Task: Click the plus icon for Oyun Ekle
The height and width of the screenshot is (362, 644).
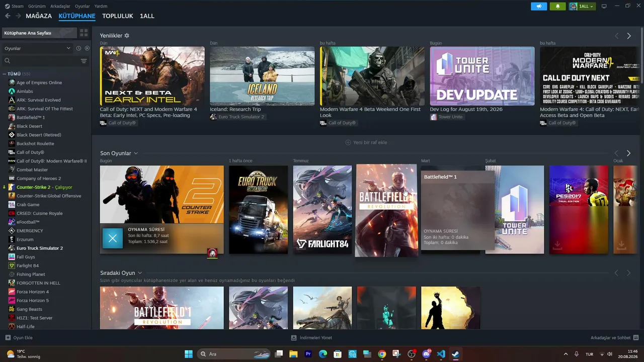Action: click(x=8, y=338)
